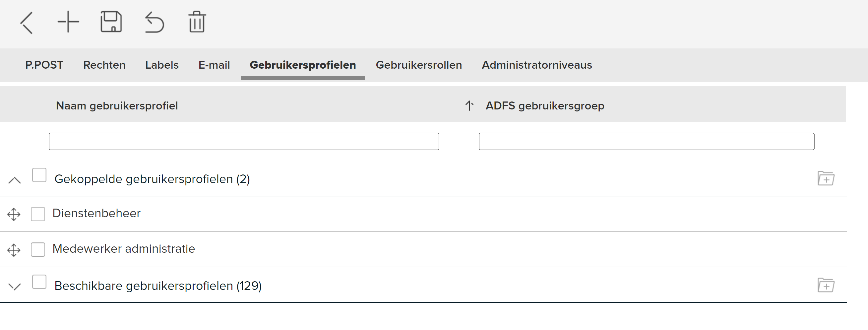Viewport: 868px width, 330px height.
Task: Click the move handle beside Medewerker administratie
Action: 14,250
